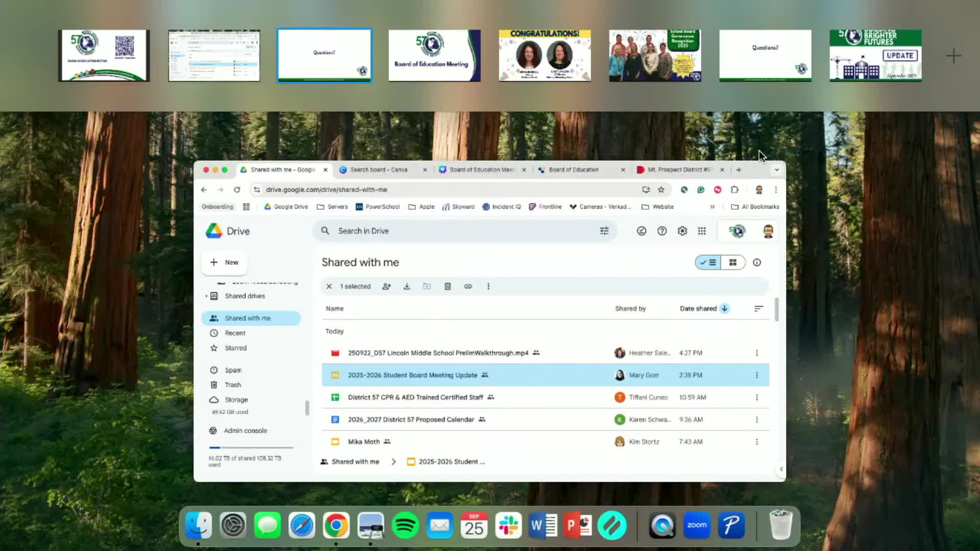This screenshot has height=551, width=980.
Task: Select the Congratulations slide desktop thumbnail
Action: pyautogui.click(x=545, y=55)
